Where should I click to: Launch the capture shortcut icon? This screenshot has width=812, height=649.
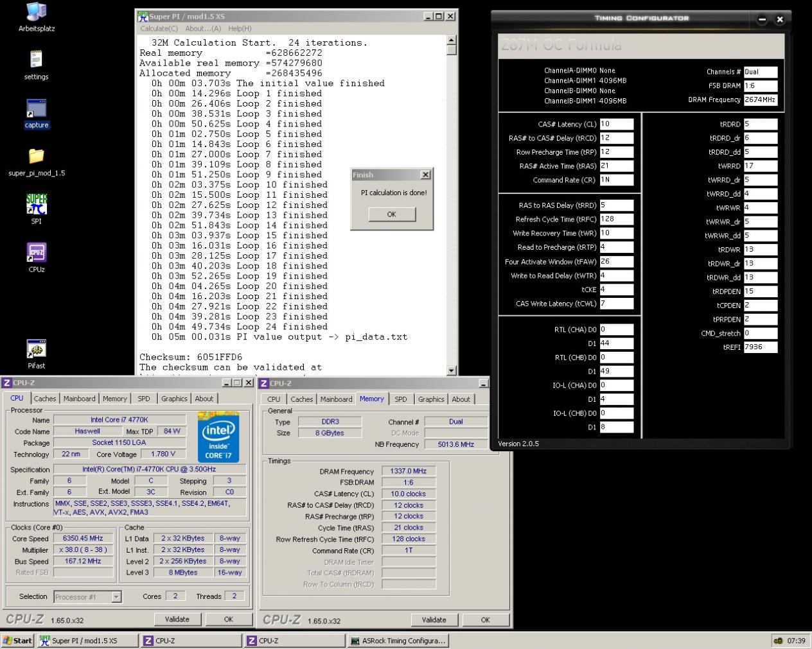36,109
